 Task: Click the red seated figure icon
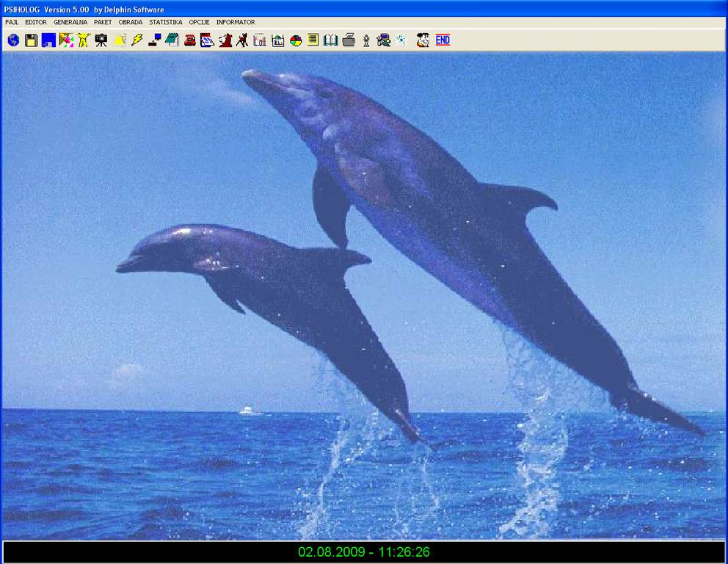click(x=225, y=40)
